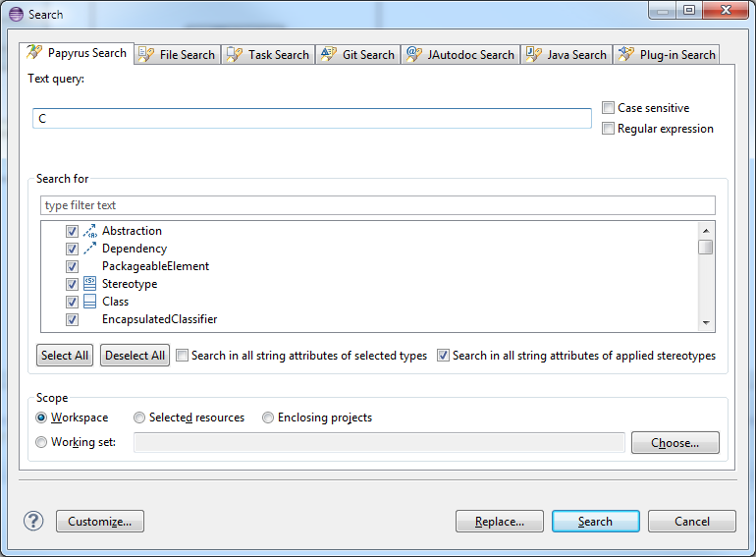Click the JAutodoc Search tab icon
The height and width of the screenshot is (557, 756).
click(x=414, y=53)
